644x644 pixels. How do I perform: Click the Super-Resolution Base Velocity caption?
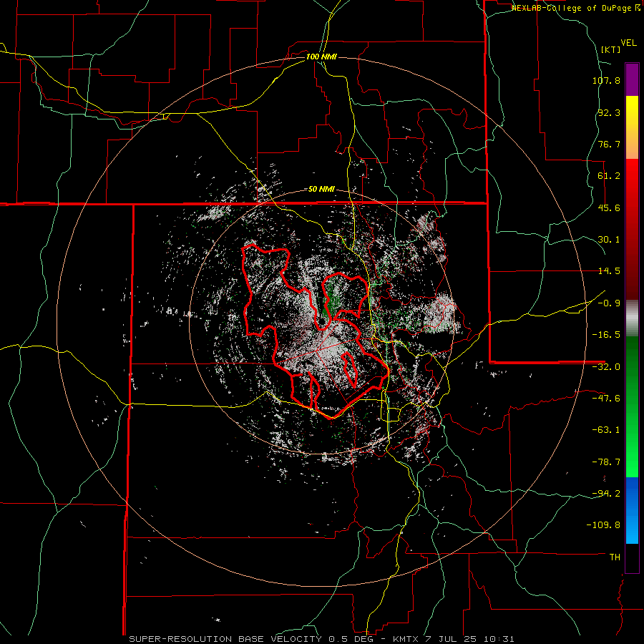pyautogui.click(x=321, y=639)
